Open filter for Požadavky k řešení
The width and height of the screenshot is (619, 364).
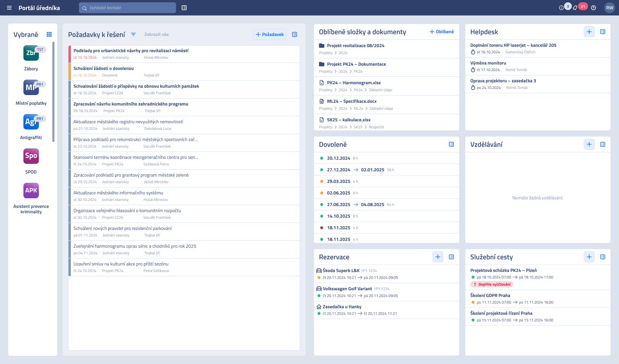(x=133, y=34)
